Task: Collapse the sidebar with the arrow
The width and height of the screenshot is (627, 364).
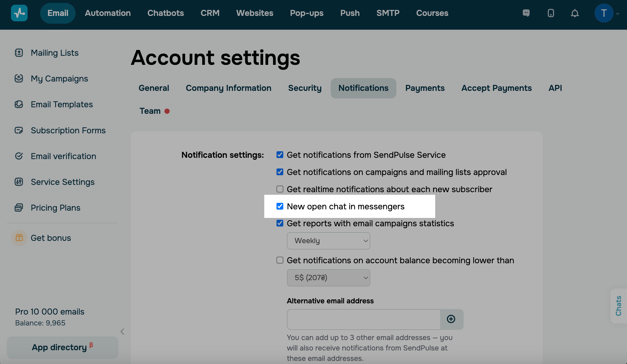Action: tap(122, 331)
